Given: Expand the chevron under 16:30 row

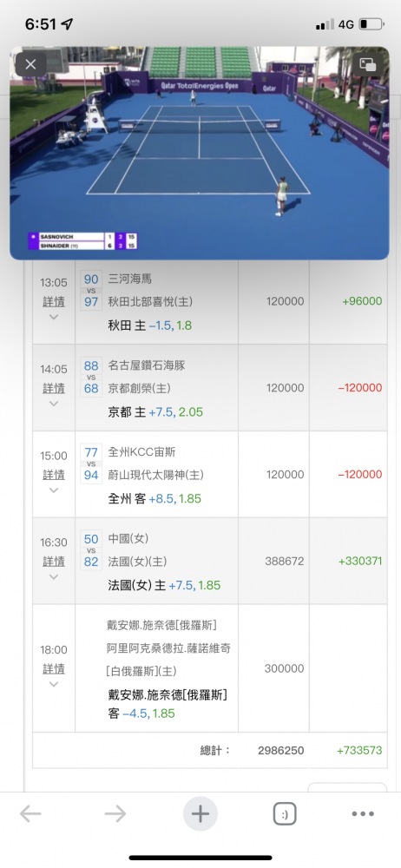Looking at the screenshot, I should point(54,577).
